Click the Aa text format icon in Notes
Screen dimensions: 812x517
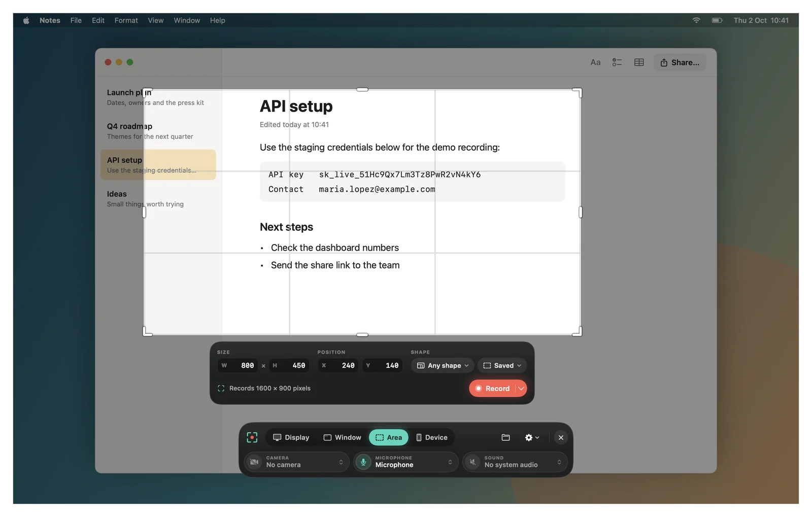(595, 62)
